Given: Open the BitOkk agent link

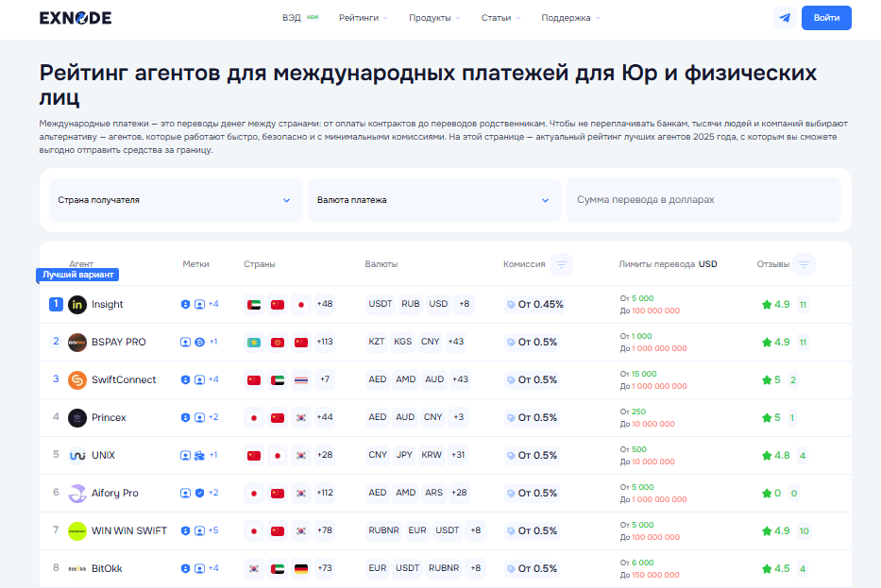Looking at the screenshot, I should pos(107,568).
